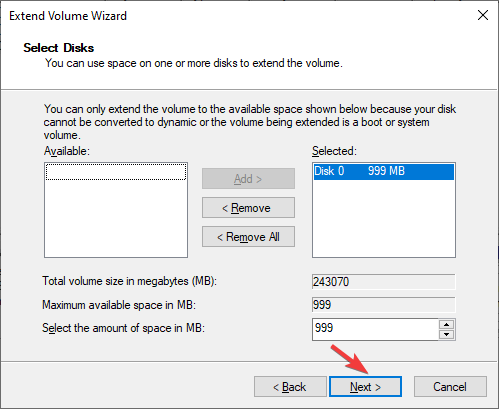Click the grayed-out Add > button
This screenshot has height=409, width=499.
click(248, 179)
